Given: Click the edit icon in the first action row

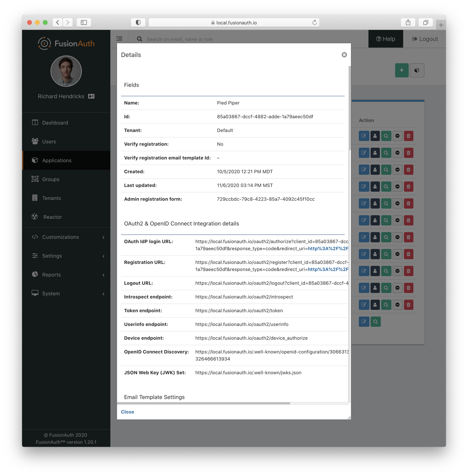Looking at the screenshot, I should coord(364,136).
